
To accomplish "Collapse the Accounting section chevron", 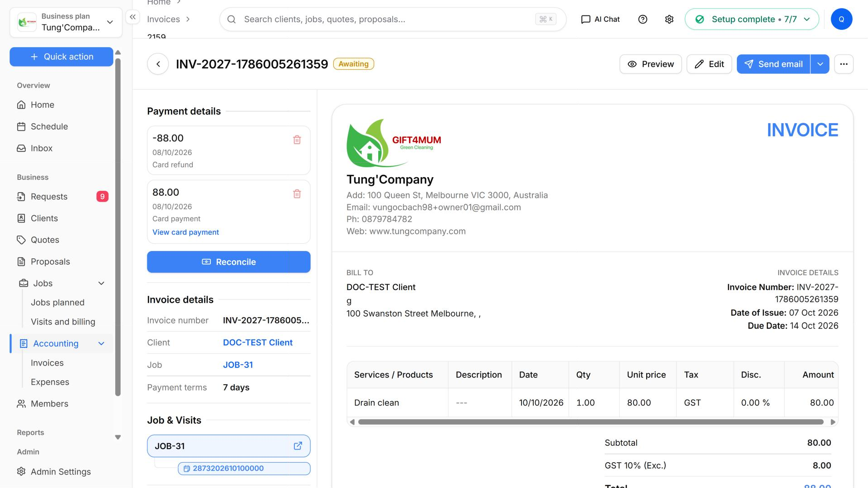I will pyautogui.click(x=101, y=343).
